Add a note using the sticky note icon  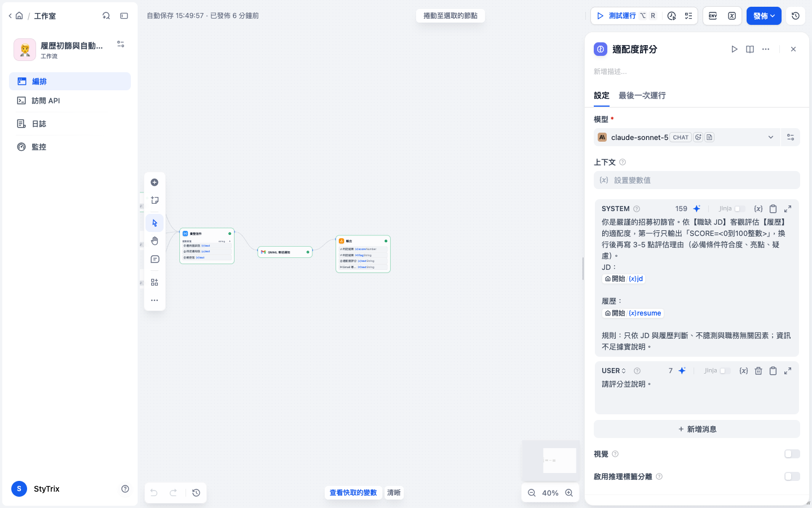click(155, 200)
